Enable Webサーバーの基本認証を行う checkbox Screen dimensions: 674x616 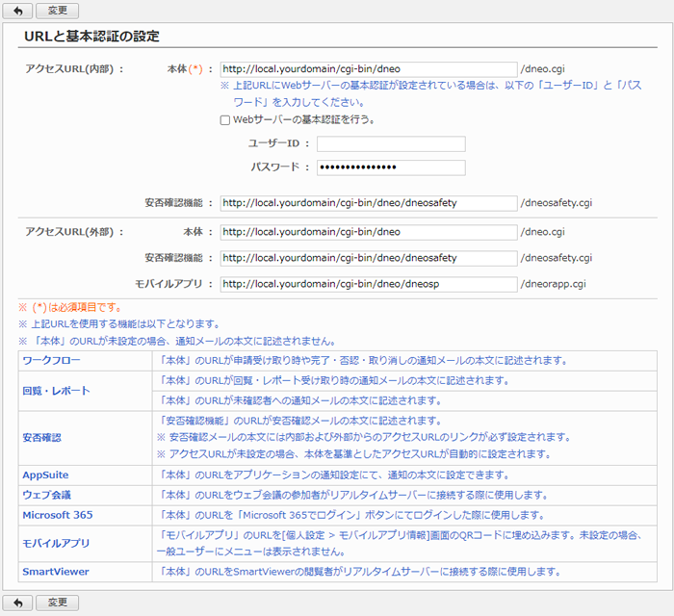pyautogui.click(x=225, y=120)
